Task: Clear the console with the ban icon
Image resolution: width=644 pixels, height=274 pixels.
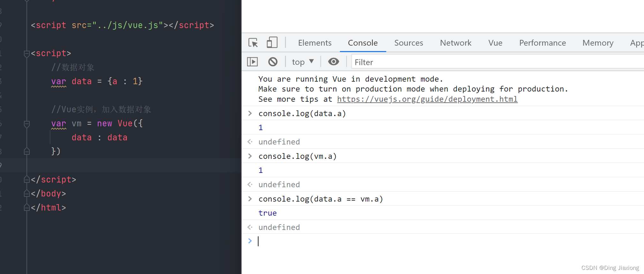Action: [273, 62]
